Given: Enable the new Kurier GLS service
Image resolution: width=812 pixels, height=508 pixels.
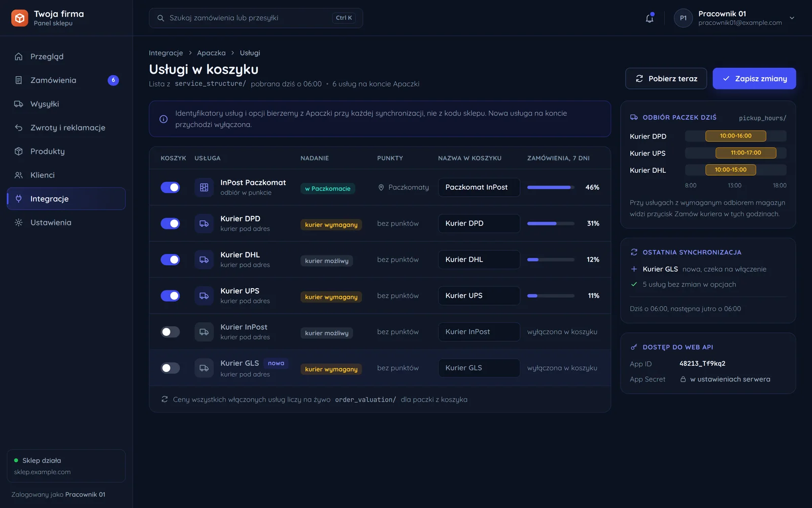Looking at the screenshot, I should click(170, 368).
